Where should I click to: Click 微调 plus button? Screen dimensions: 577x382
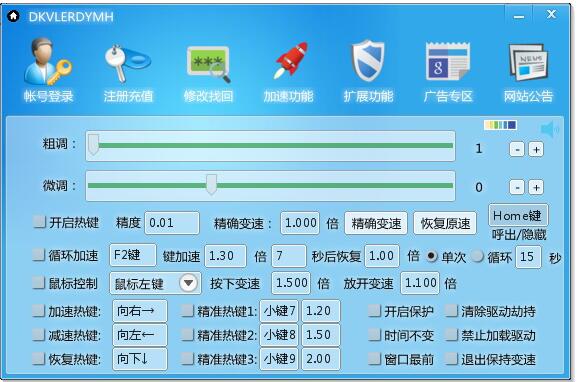point(536,187)
